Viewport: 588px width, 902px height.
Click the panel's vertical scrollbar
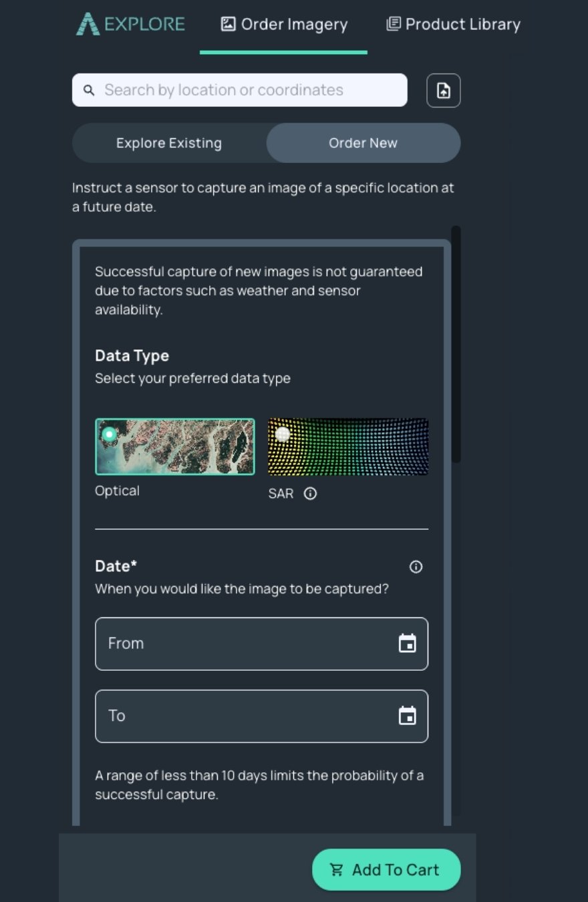click(x=456, y=344)
